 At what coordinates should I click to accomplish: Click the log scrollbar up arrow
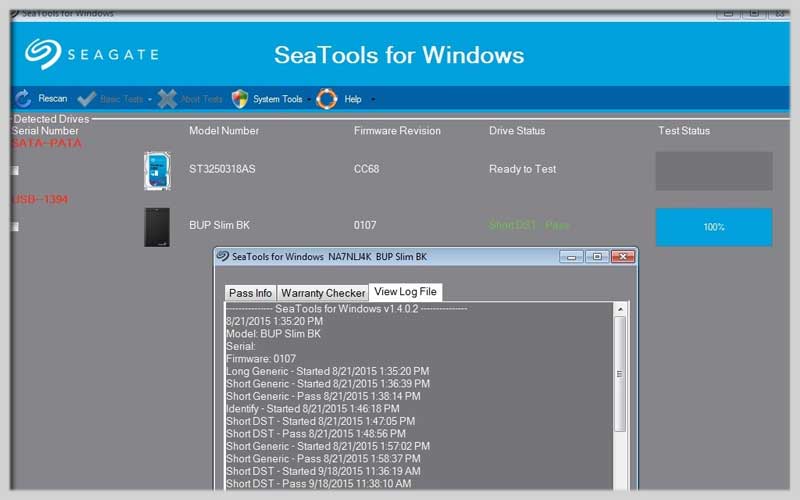(x=620, y=309)
